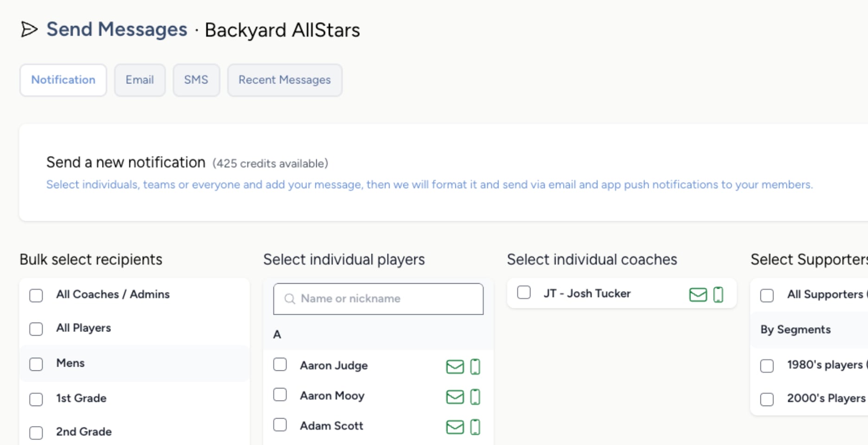Click Aaron Mooy's mobile phone icon

point(475,397)
